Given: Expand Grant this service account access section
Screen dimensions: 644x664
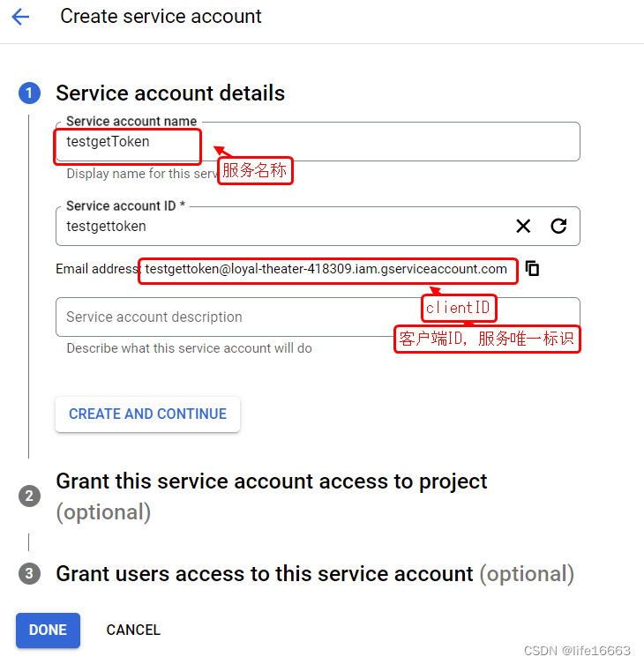Looking at the screenshot, I should click(271, 496).
